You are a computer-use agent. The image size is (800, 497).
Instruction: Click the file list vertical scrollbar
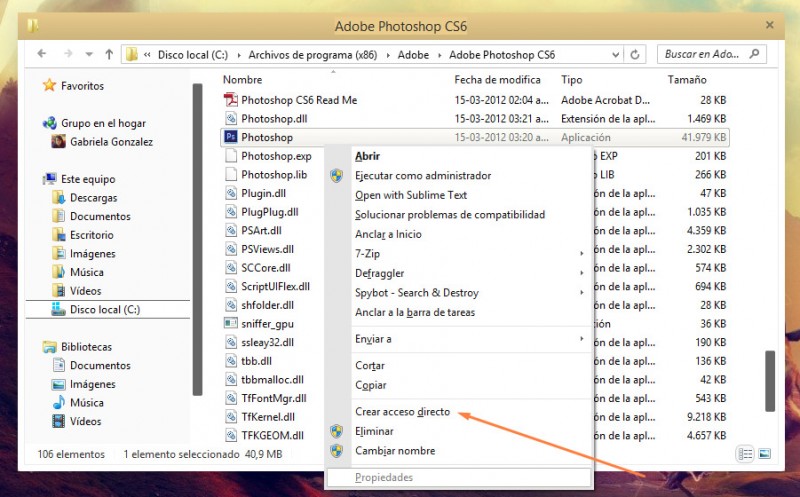(770, 380)
